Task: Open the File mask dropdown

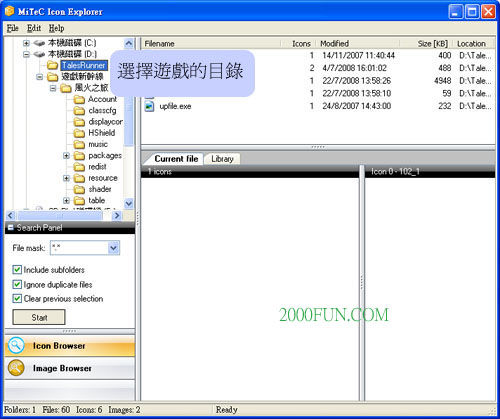Action: [114, 248]
